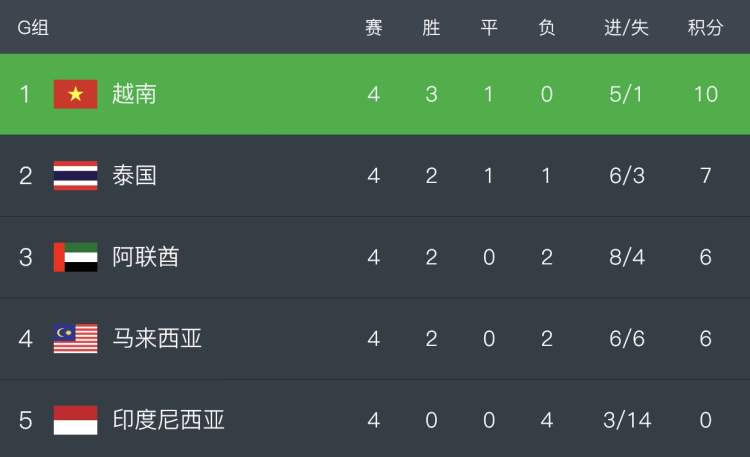The height and width of the screenshot is (457, 750).
Task: Open the 越南 team name link
Action: tap(134, 94)
